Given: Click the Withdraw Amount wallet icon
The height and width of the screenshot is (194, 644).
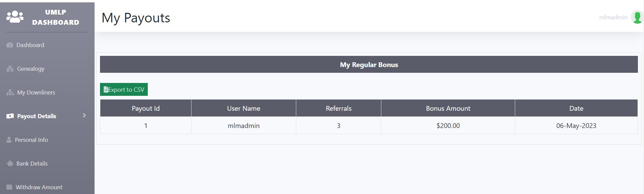Looking at the screenshot, I should click(x=9, y=187).
